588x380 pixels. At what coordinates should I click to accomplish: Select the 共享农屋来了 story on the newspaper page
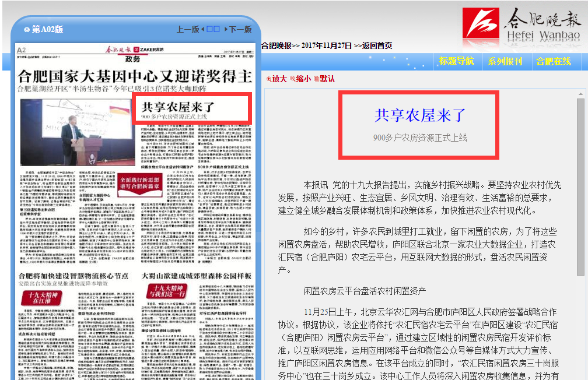click(x=178, y=107)
